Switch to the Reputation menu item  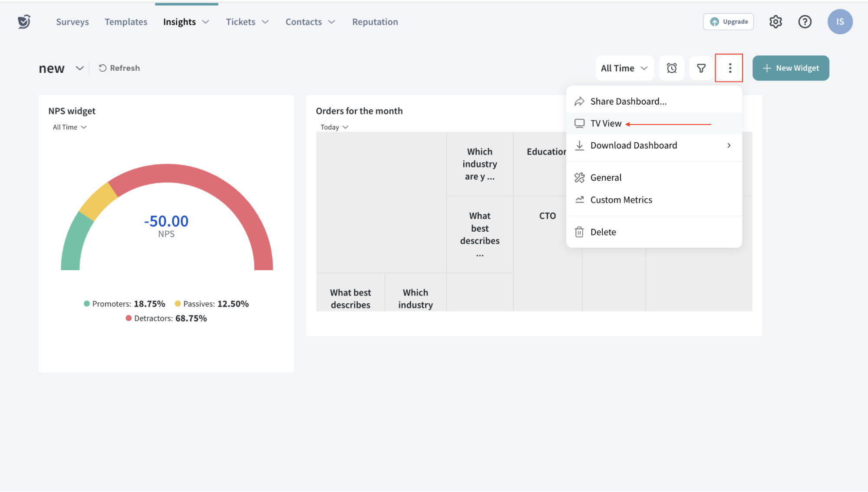coord(374,21)
